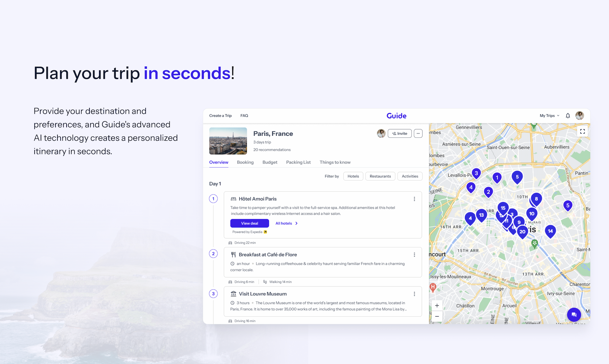
Task: Click the Create a Trip menu item
Action: (220, 115)
